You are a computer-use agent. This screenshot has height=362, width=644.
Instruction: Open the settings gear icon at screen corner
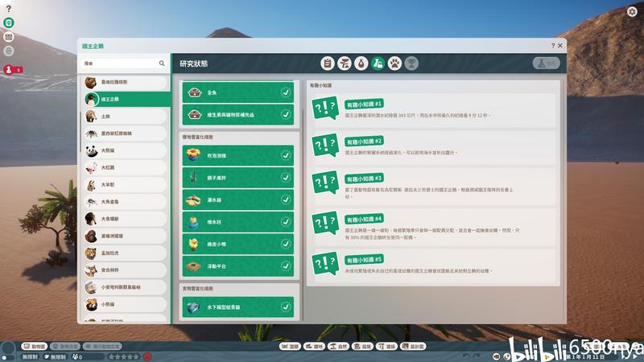click(632, 11)
